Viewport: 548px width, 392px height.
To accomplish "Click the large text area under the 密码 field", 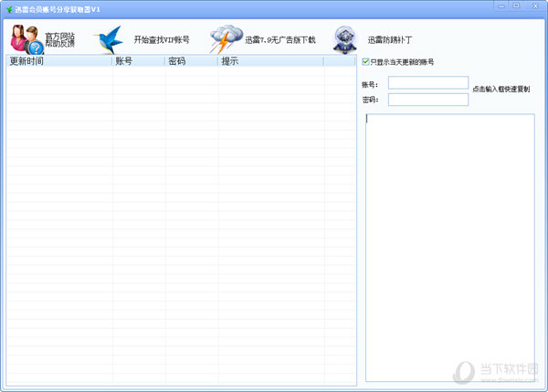I will pyautogui.click(x=450, y=248).
